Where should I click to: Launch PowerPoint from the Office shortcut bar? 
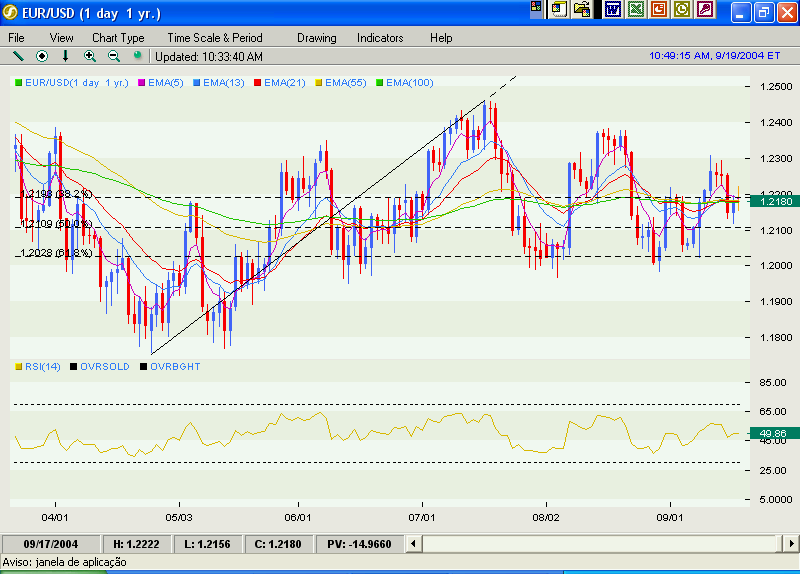pos(659,10)
